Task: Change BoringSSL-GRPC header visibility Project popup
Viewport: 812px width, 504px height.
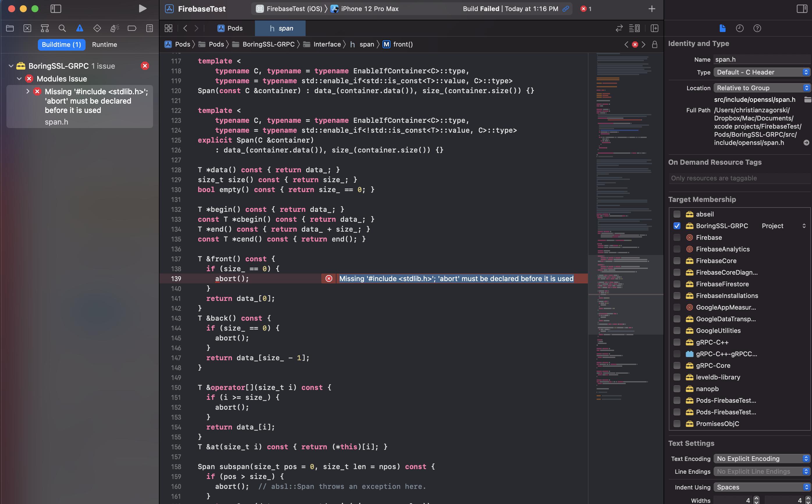Action: (784, 226)
